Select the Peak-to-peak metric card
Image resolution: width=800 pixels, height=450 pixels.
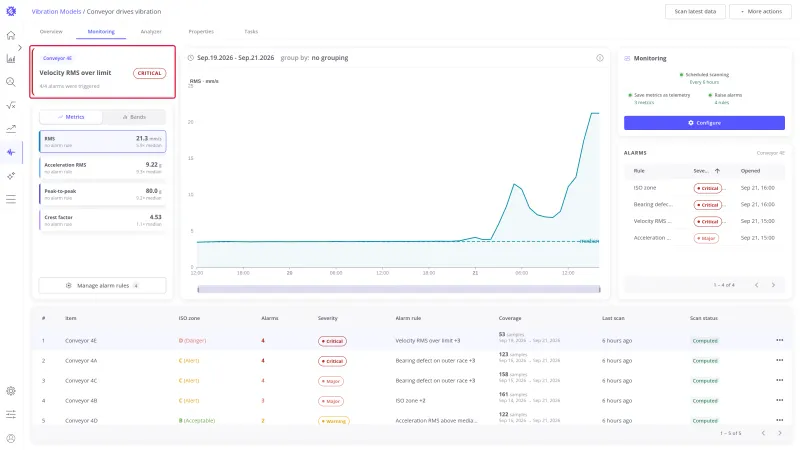coord(103,194)
